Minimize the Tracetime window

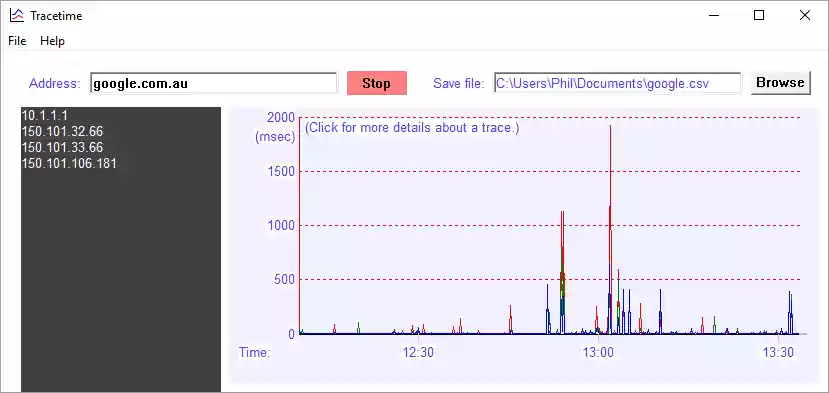click(x=714, y=15)
